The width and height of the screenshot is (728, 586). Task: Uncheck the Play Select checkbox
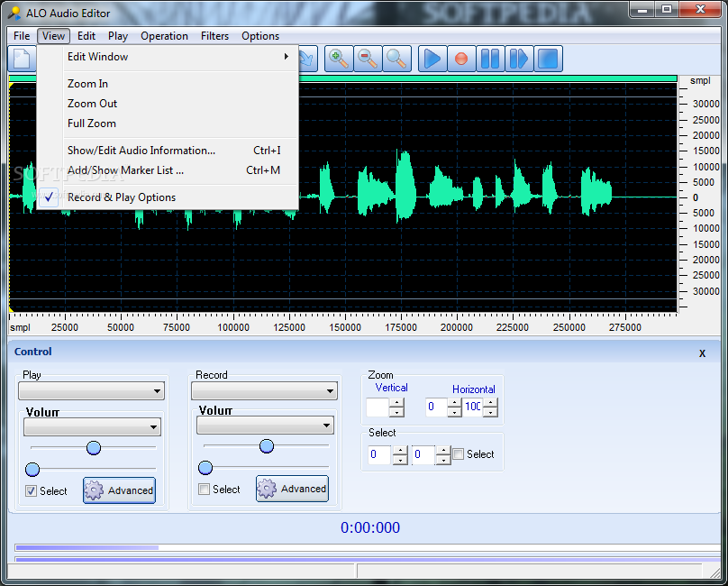point(32,491)
